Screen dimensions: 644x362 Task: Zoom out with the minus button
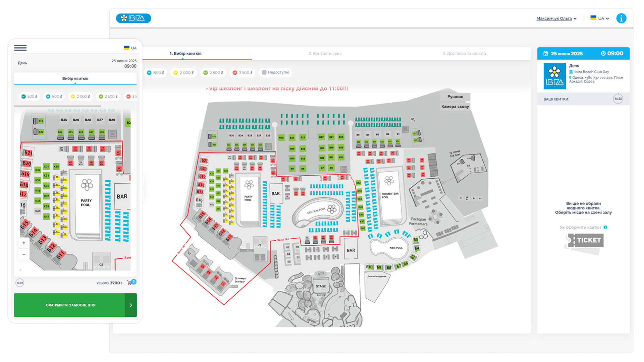(x=24, y=254)
